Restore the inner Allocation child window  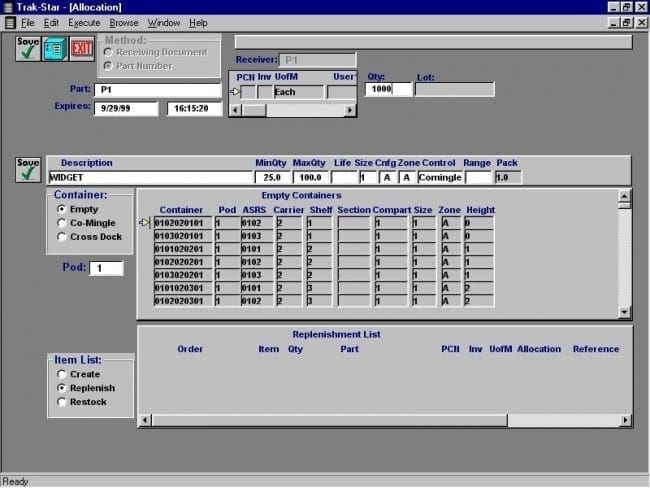pyautogui.click(x=626, y=22)
